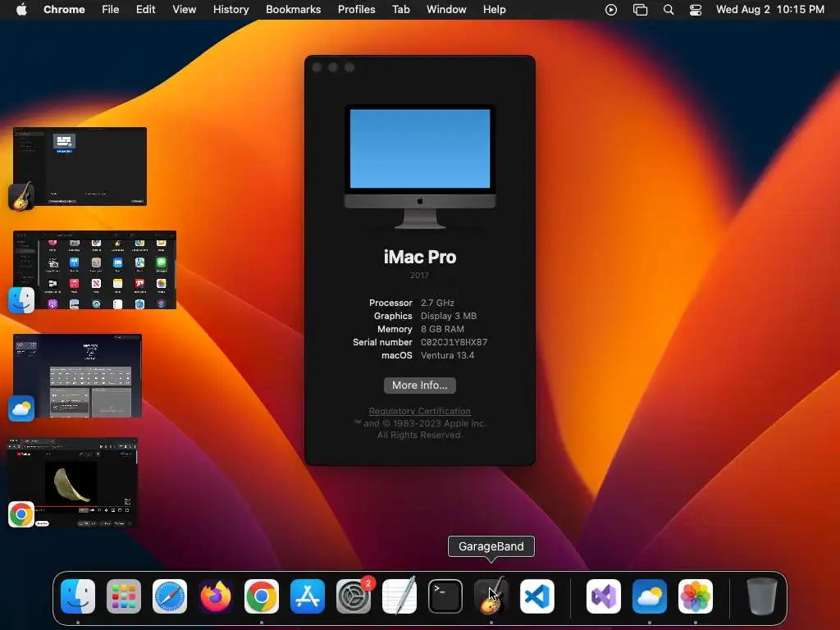The height and width of the screenshot is (630, 840).
Task: Launch Firefox from the Dock
Action: (x=216, y=596)
